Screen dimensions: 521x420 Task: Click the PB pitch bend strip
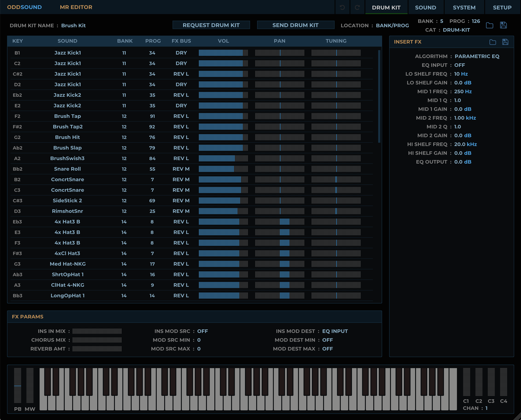[18, 385]
